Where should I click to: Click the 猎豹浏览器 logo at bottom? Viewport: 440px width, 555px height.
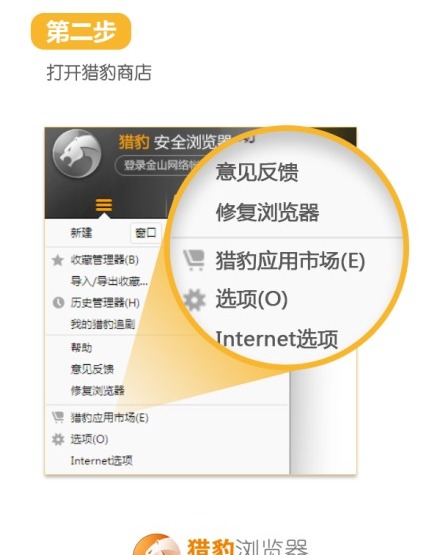[221, 544]
